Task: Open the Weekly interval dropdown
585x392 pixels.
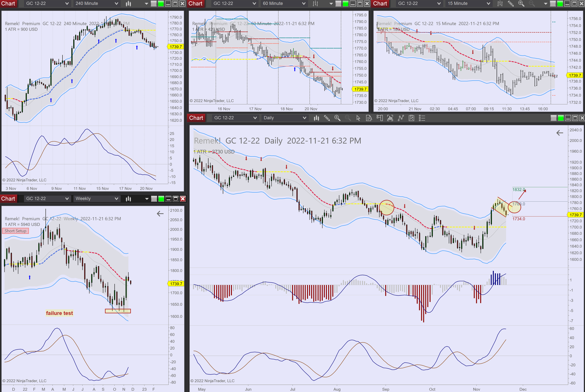Action: tap(97, 199)
